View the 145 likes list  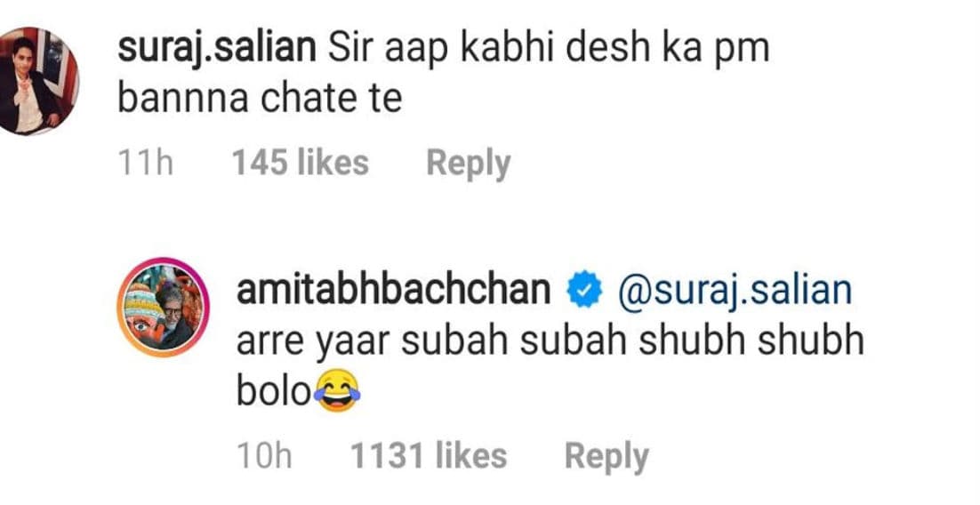point(300,163)
